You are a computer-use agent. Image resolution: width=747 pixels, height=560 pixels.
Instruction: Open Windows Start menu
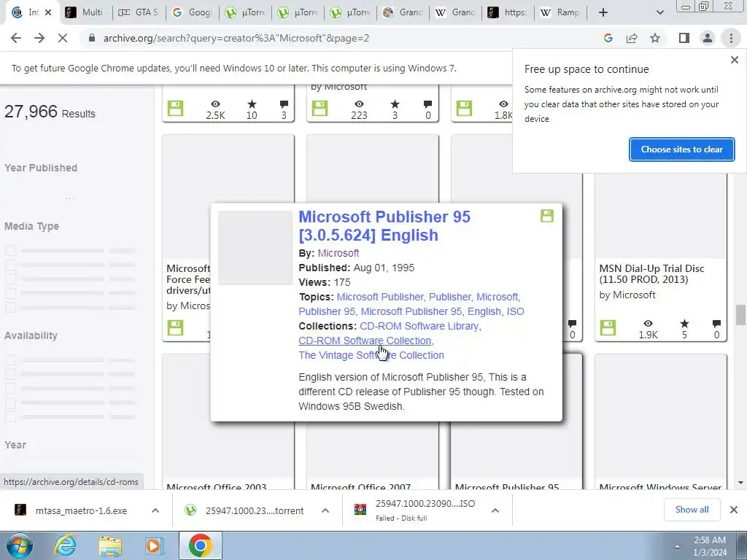20,545
